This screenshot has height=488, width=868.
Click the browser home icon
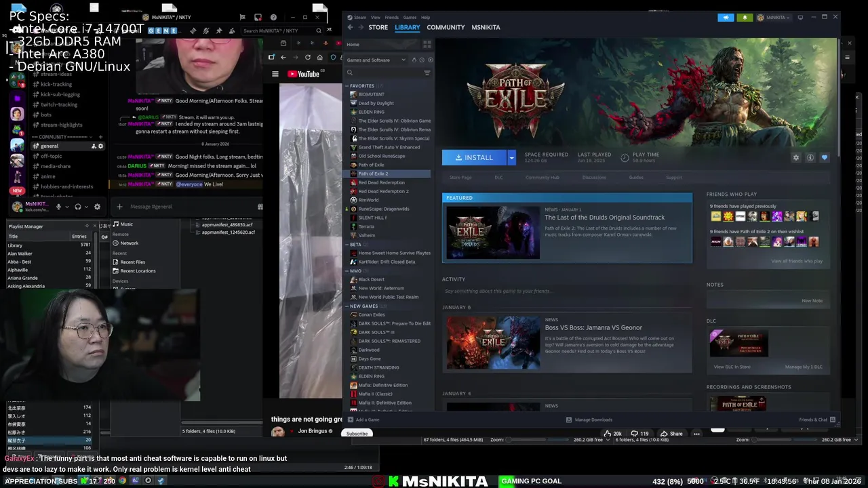click(x=320, y=58)
